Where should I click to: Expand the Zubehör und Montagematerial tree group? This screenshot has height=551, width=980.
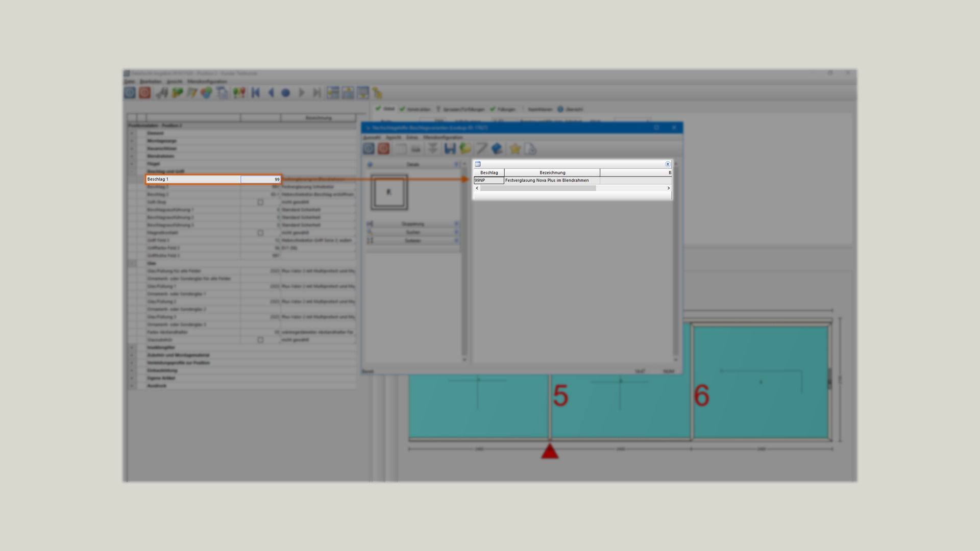pos(132,355)
